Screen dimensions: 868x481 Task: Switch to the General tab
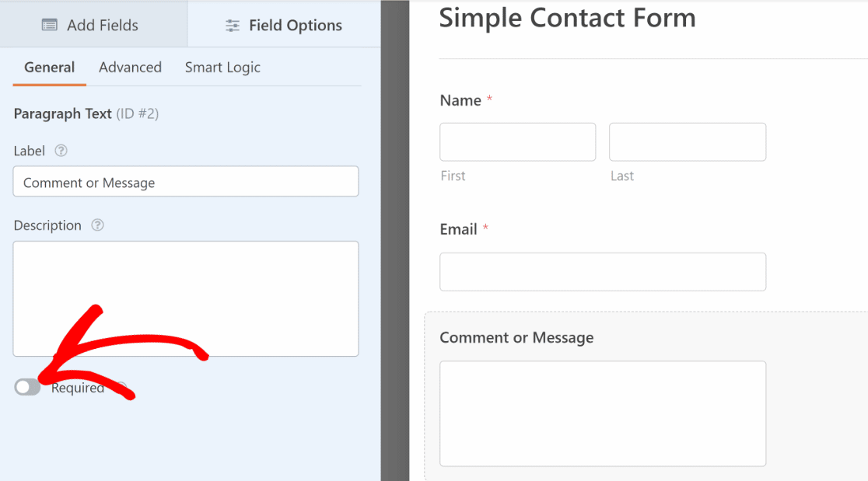(49, 68)
